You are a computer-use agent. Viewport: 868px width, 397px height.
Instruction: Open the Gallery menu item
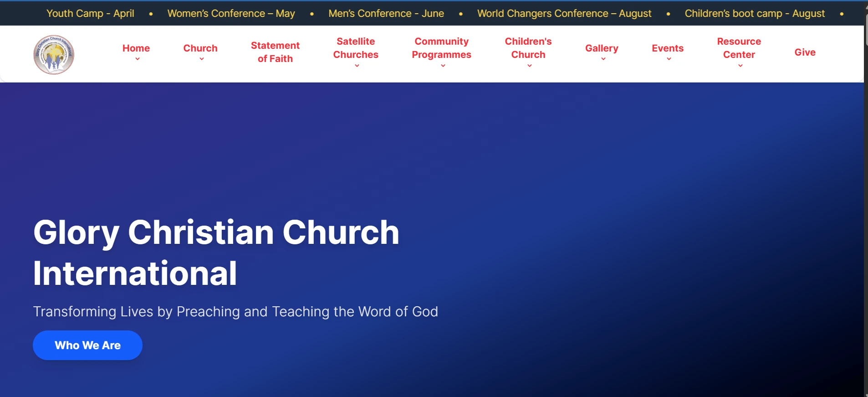[602, 48]
